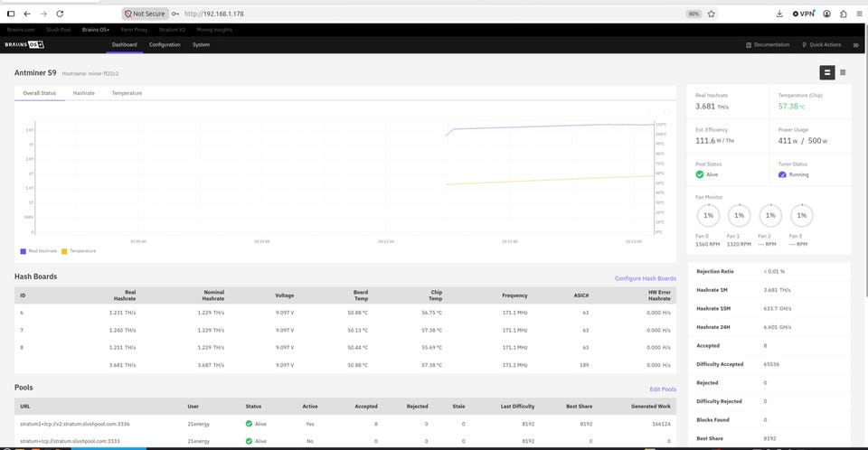
Task: Click the hostname miner-ff22c2 text
Action: click(90, 73)
